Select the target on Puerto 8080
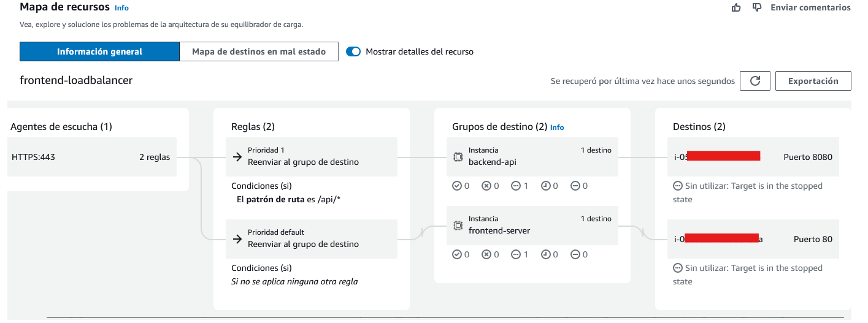This screenshot has height=323, width=868. [x=753, y=157]
